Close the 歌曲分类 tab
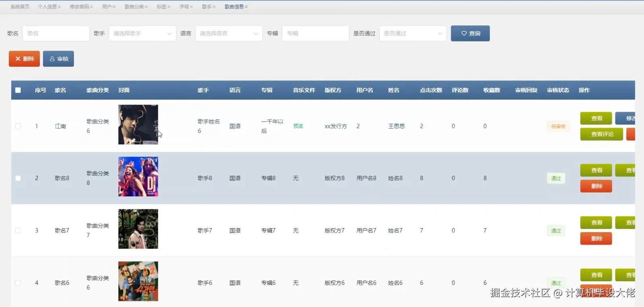The width and height of the screenshot is (644, 307). (x=146, y=7)
